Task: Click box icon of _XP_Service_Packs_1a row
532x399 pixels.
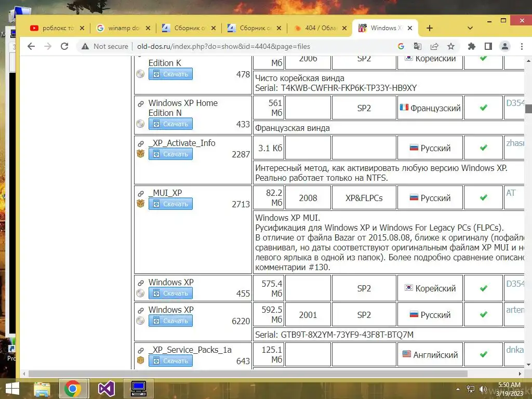Action: tap(140, 361)
